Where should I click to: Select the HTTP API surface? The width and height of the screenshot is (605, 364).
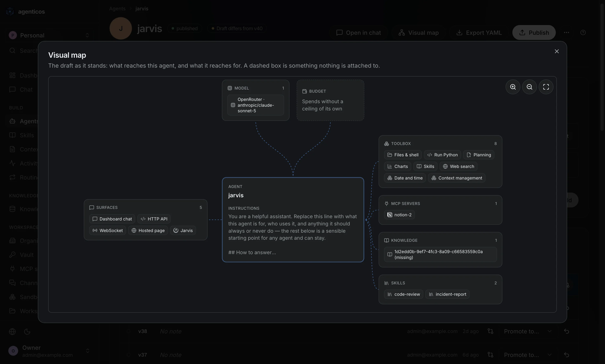pos(154,219)
